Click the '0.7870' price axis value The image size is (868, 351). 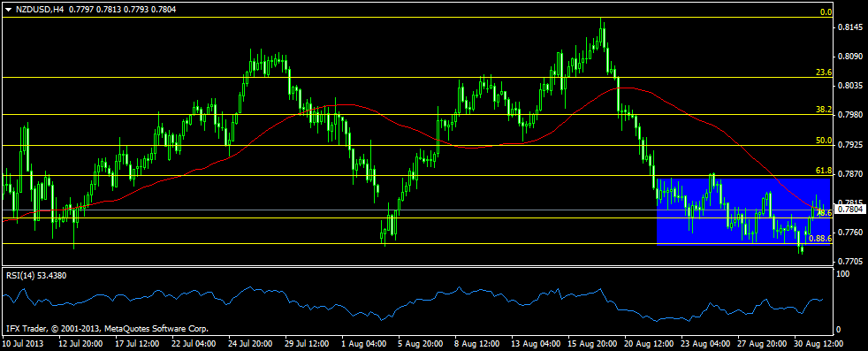[x=851, y=174]
